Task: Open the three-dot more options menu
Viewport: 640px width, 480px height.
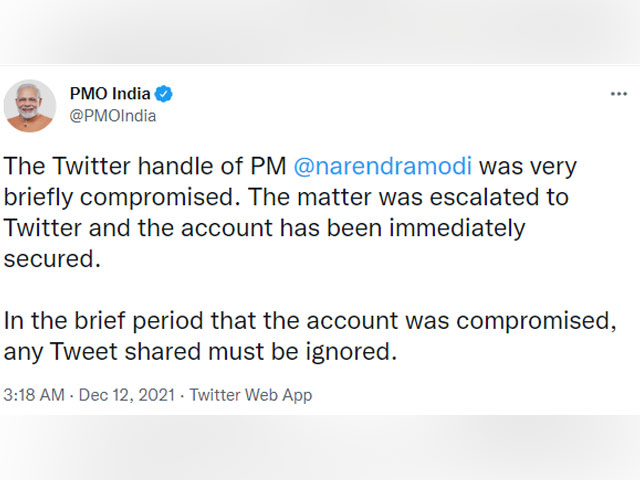Action: [x=619, y=94]
